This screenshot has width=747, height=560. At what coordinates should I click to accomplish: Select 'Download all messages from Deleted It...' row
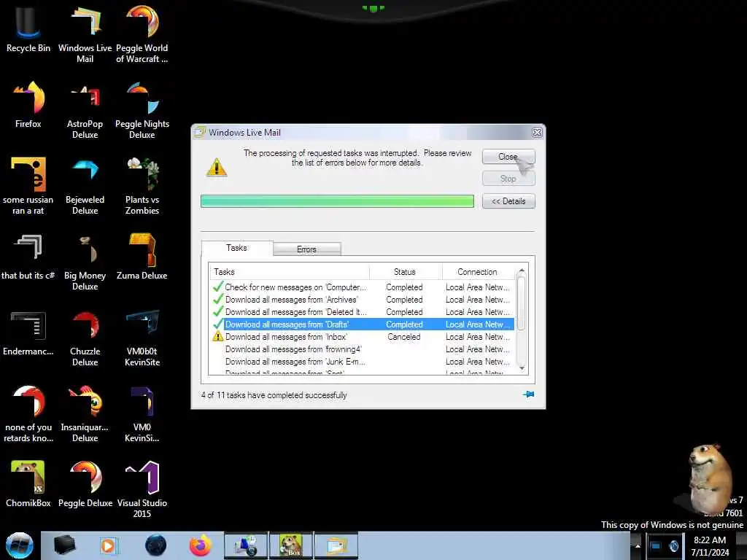coord(363,312)
